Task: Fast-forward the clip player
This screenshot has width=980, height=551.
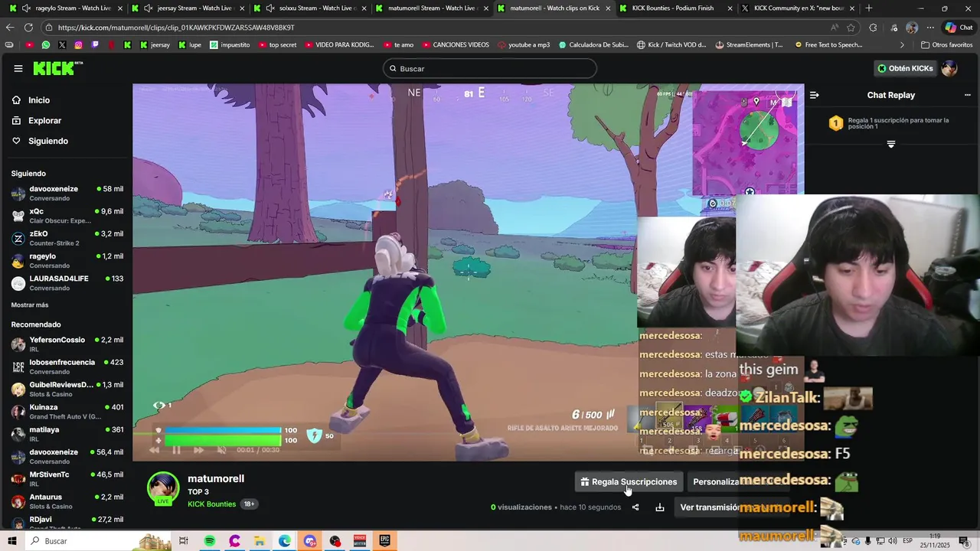Action: coord(198,450)
